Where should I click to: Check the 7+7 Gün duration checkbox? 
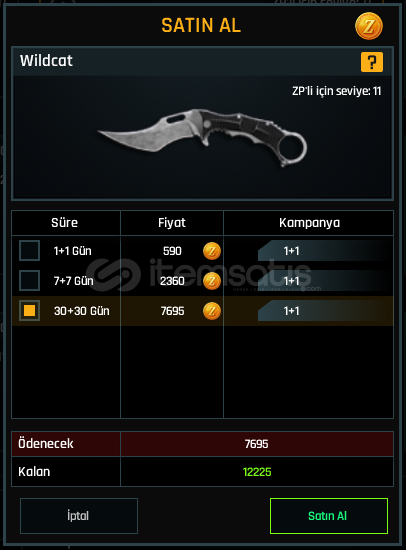point(29,281)
